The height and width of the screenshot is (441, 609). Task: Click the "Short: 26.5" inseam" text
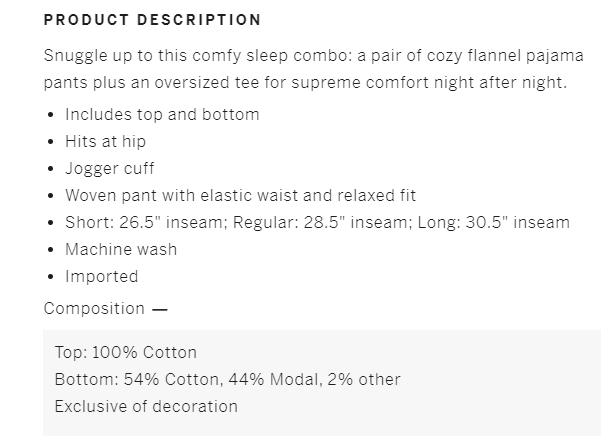[x=146, y=222]
